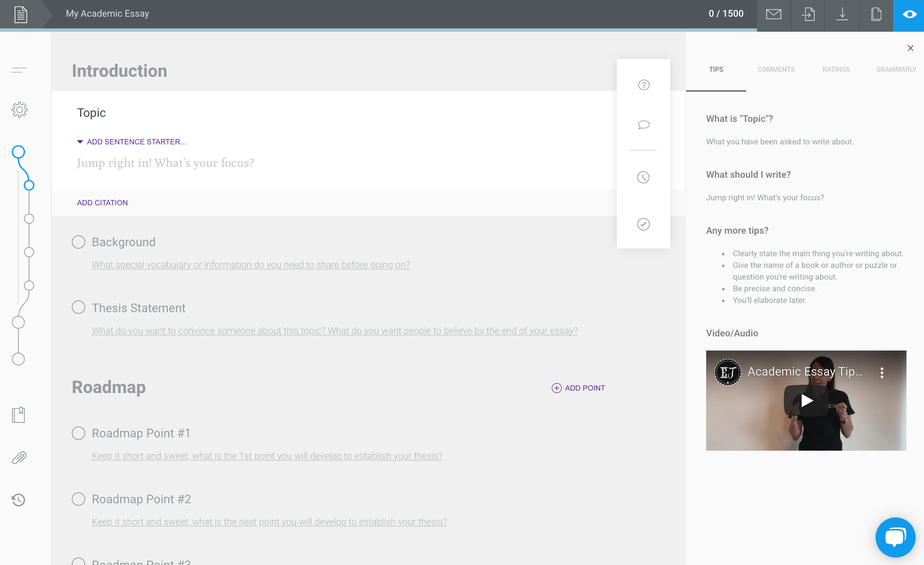
Task: Open revision history clock-arrow icon
Action: point(18,499)
